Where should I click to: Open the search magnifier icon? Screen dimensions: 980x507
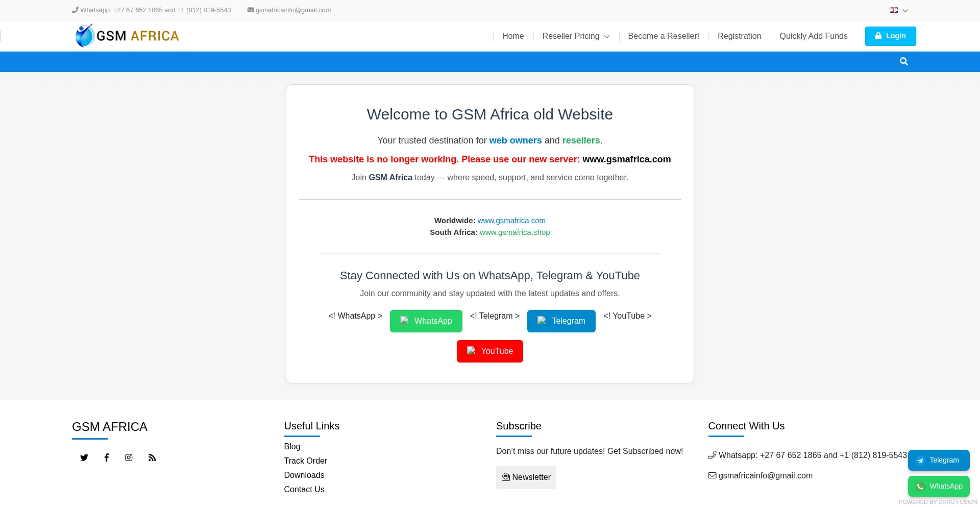click(x=903, y=61)
